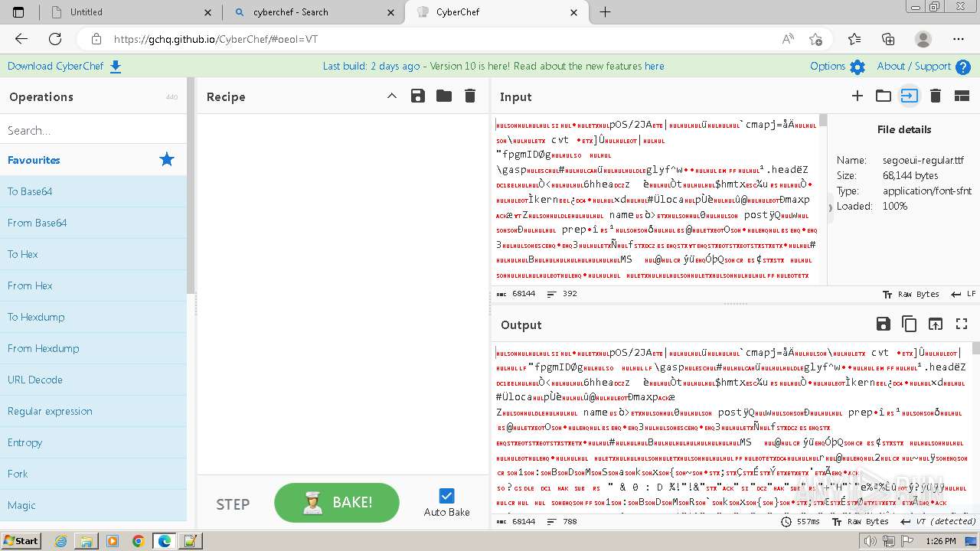Select the Magic operation
Viewport: 980px width, 551px height.
(93, 505)
